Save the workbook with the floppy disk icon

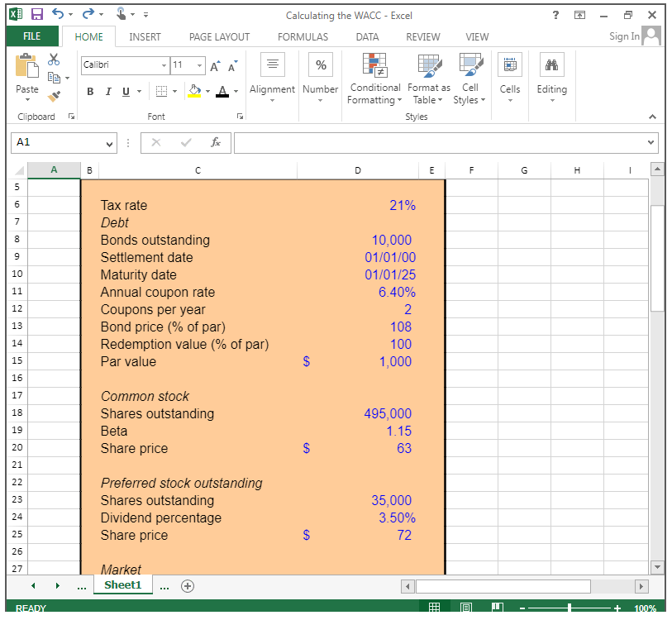tap(37, 15)
